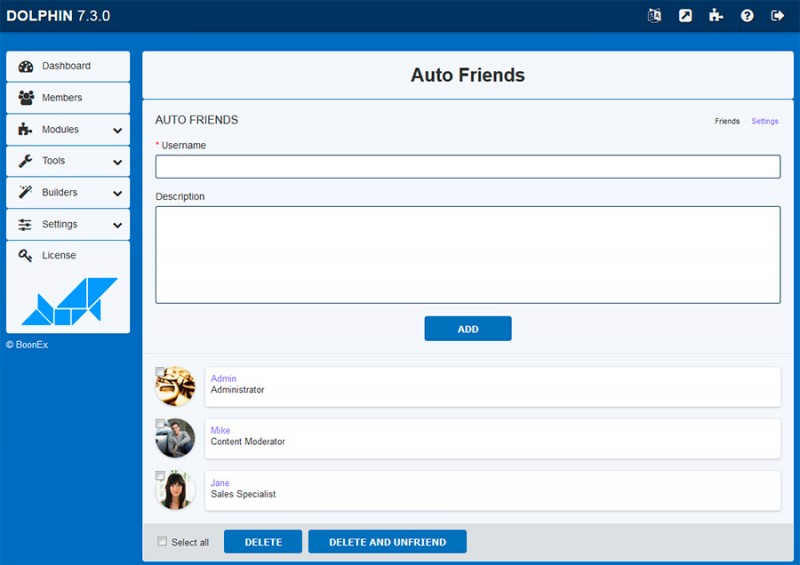Click the Tools wrench icon
The width and height of the screenshot is (800, 565).
coord(25,161)
